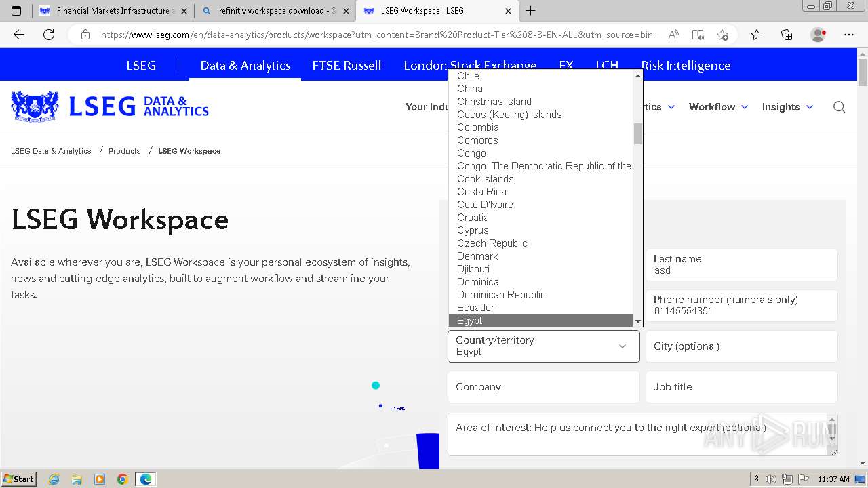This screenshot has width=868, height=488.
Task: Open immersive reader icon in the address bar
Action: pyautogui.click(x=698, y=35)
